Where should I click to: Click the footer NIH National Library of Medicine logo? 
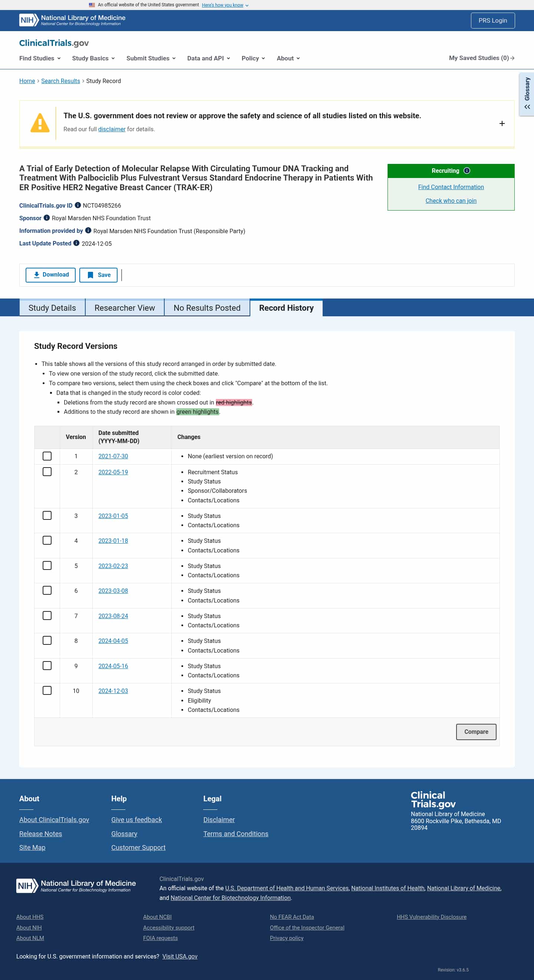point(76,885)
